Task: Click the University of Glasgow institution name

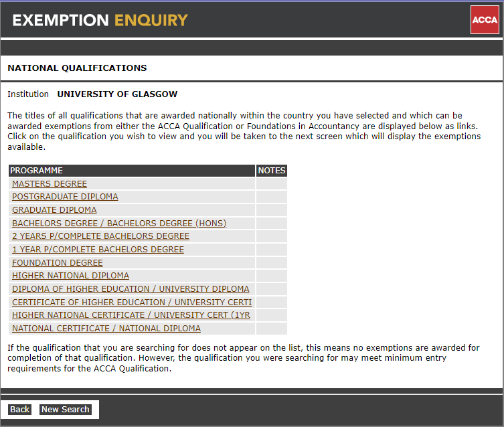Action: pyautogui.click(x=117, y=94)
